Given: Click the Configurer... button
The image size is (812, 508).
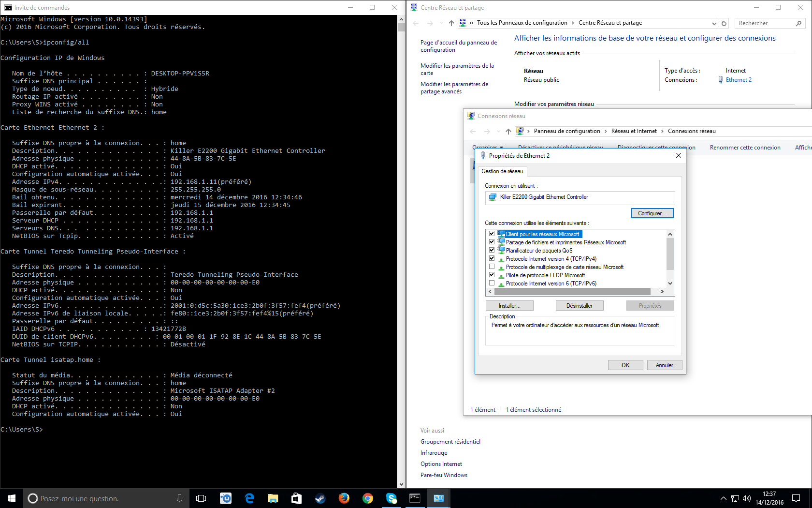Looking at the screenshot, I should point(652,213).
